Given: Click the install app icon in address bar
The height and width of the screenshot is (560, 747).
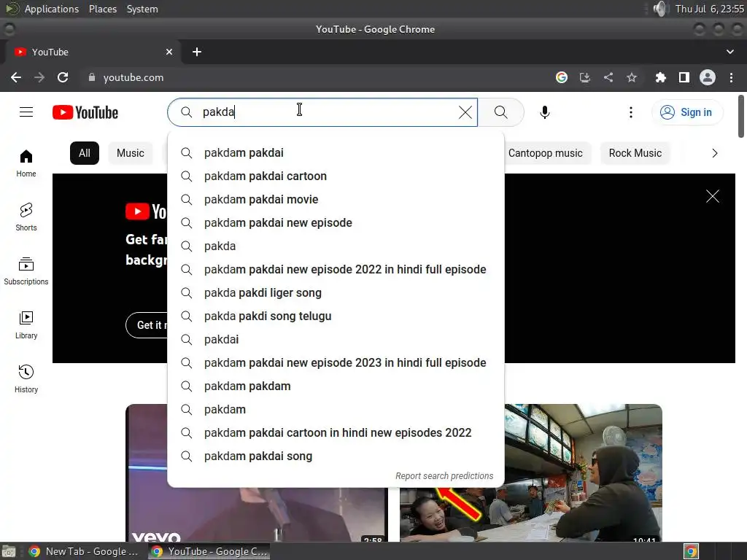Looking at the screenshot, I should pos(585,77).
